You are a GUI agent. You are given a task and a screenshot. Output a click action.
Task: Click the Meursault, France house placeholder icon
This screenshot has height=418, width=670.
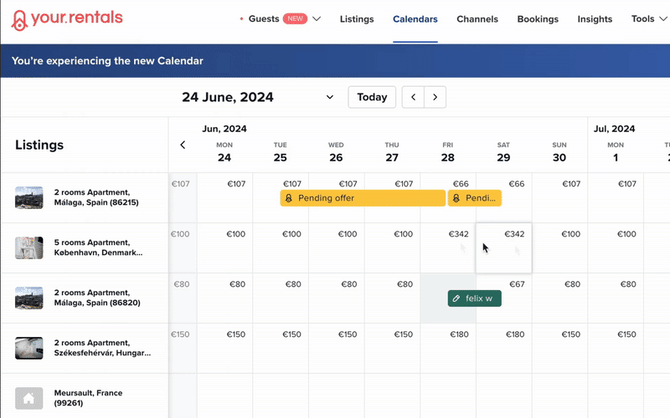(x=29, y=398)
